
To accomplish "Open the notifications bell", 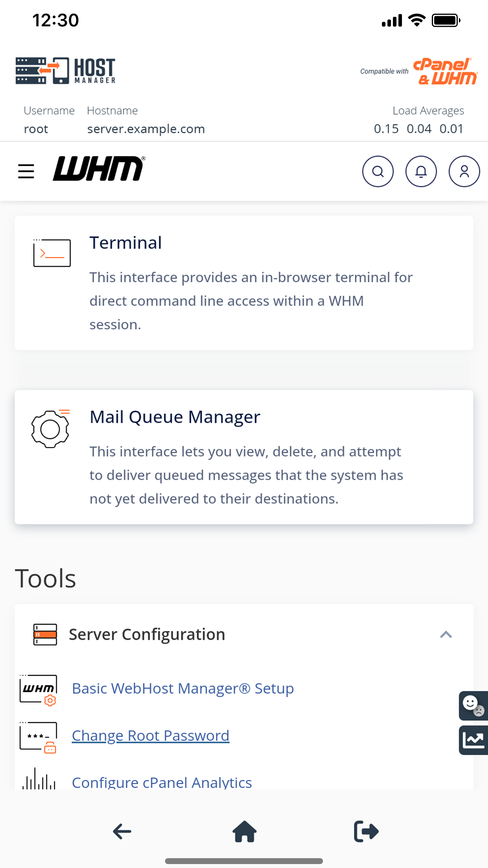I will pyautogui.click(x=421, y=171).
